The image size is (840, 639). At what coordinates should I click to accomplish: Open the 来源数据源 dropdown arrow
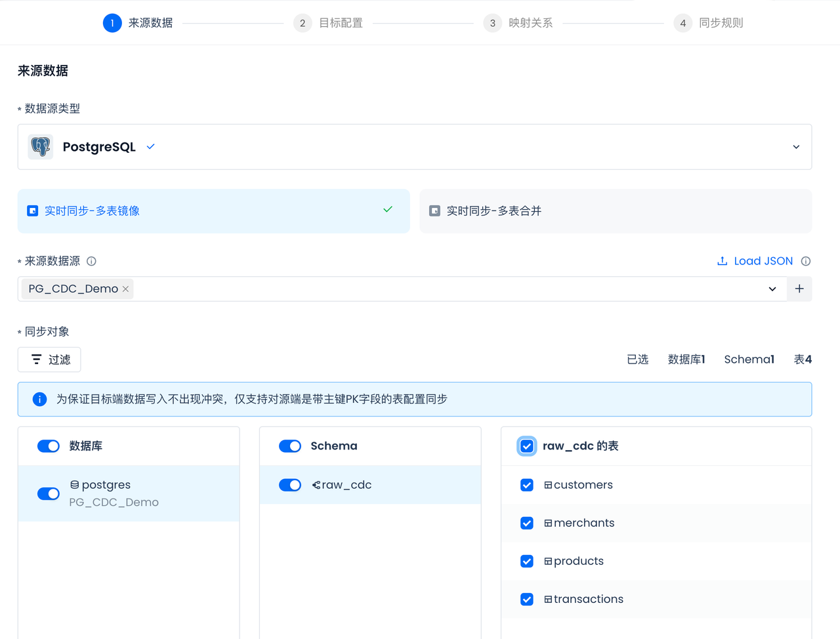pos(772,289)
